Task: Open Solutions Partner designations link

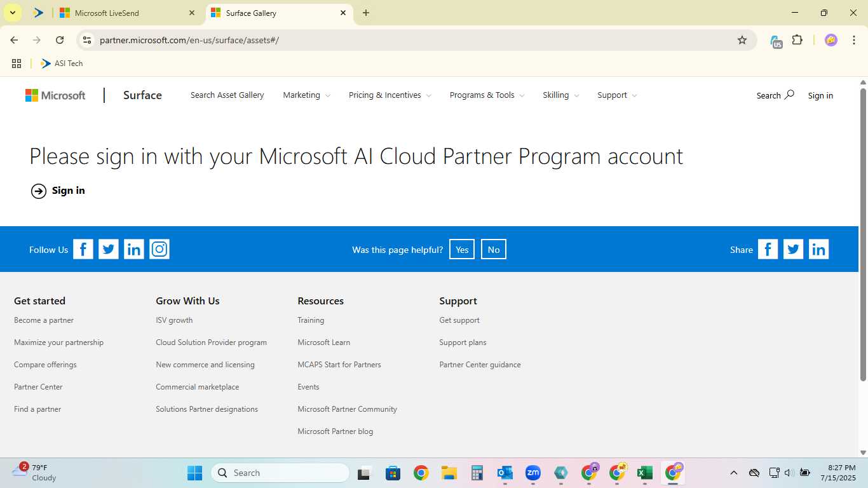Action: [207, 409]
